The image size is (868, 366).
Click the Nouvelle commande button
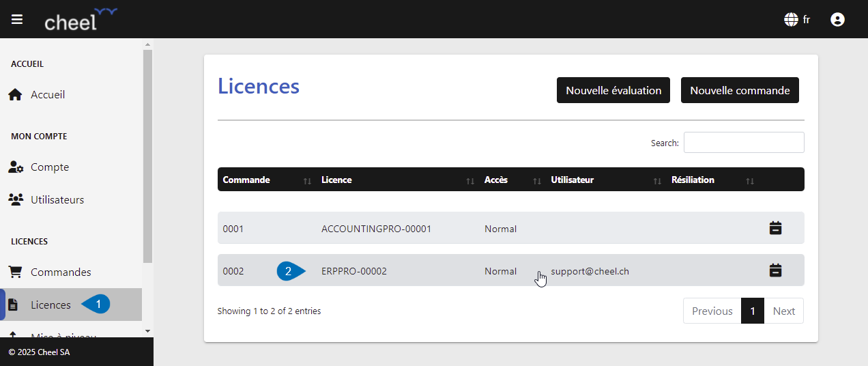(740, 90)
